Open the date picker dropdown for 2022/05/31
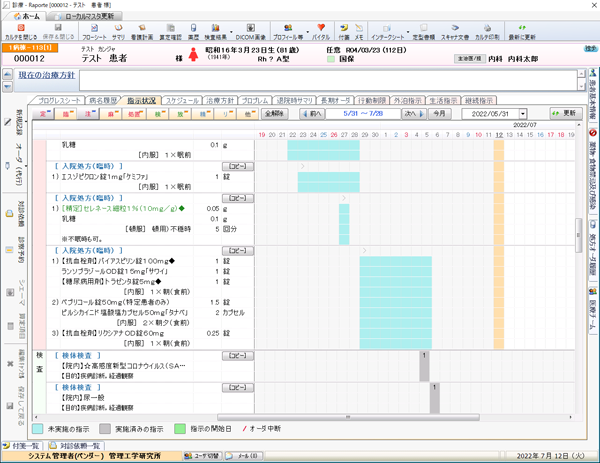 point(523,114)
